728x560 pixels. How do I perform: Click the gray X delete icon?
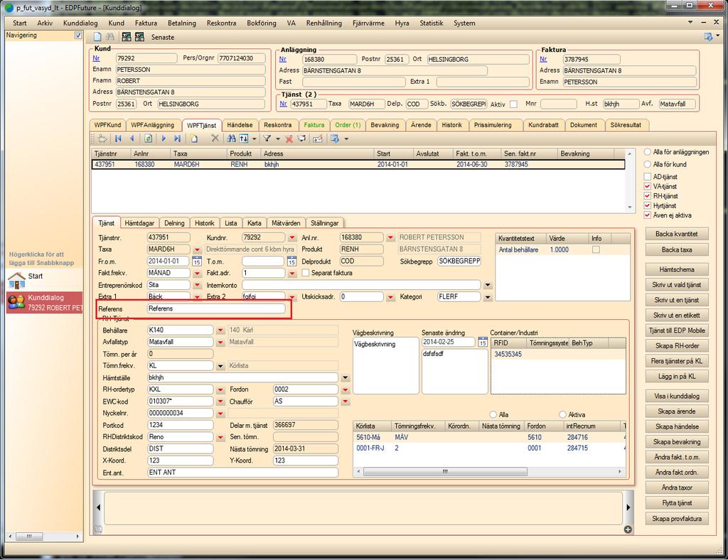tap(215, 139)
